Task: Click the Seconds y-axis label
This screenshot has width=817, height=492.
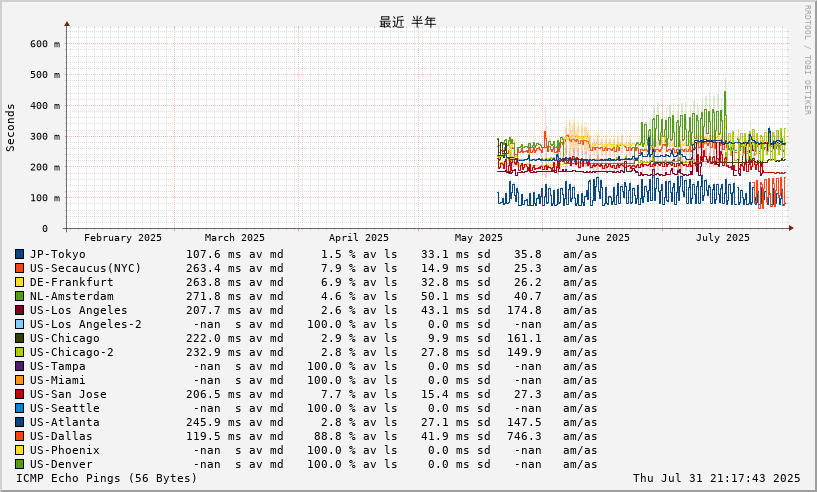Action: [10, 128]
